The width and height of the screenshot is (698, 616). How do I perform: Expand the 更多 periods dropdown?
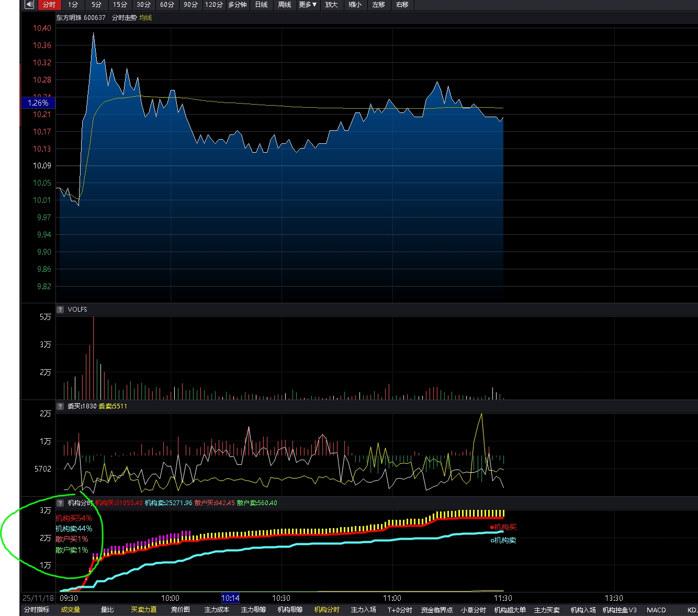pos(308,5)
